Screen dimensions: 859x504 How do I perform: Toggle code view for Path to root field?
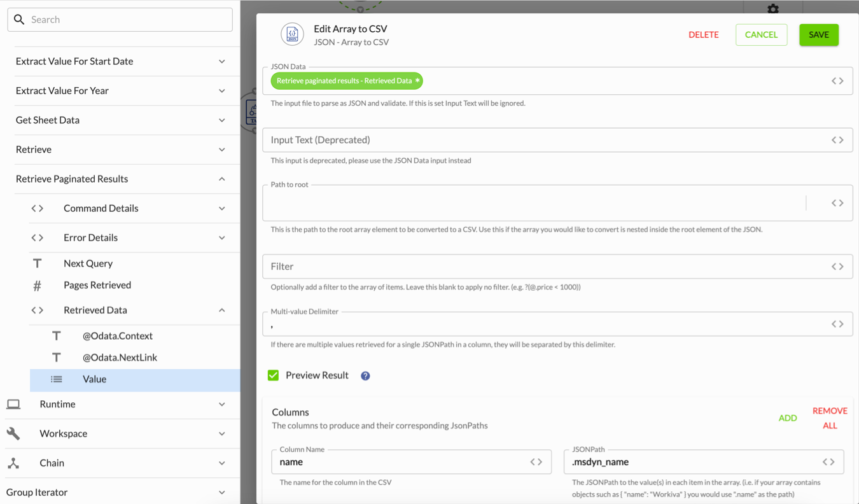point(837,203)
